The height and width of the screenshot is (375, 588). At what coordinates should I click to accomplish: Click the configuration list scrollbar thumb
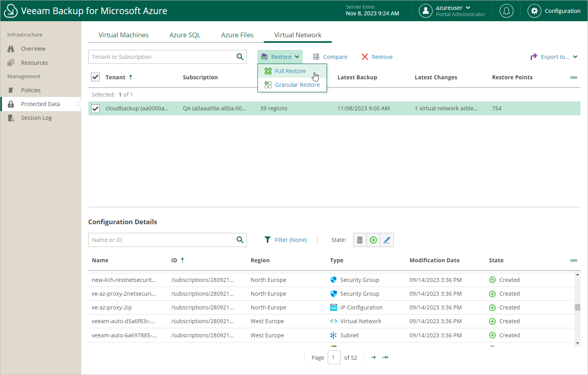[577, 307]
